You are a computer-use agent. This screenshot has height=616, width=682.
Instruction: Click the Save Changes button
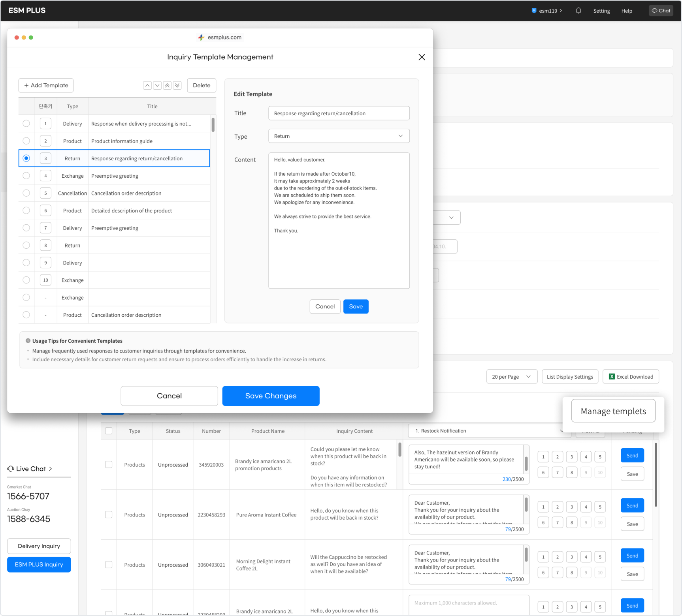point(271,396)
